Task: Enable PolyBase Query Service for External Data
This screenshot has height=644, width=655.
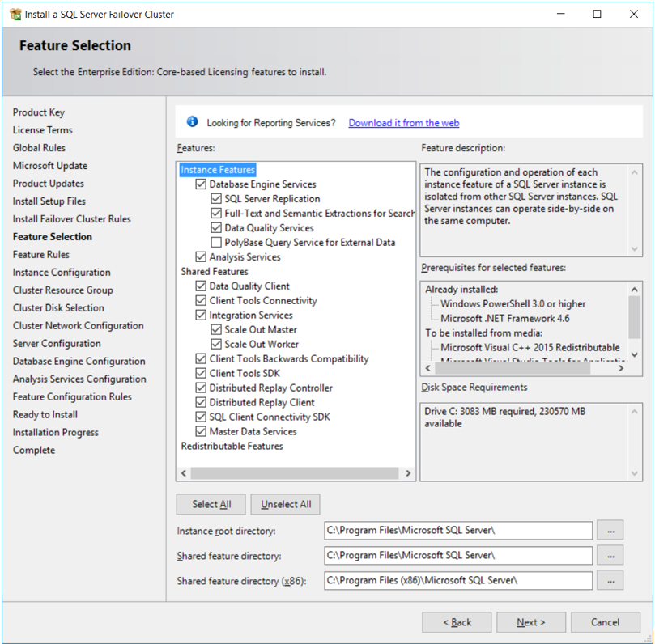Action: click(x=216, y=242)
